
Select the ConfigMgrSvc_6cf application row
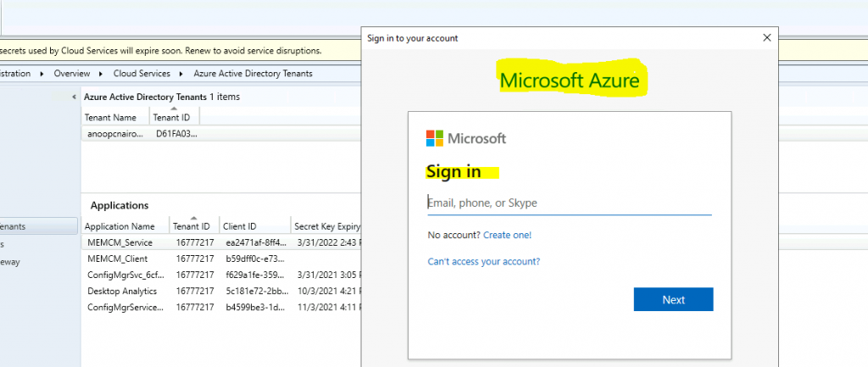coord(221,275)
